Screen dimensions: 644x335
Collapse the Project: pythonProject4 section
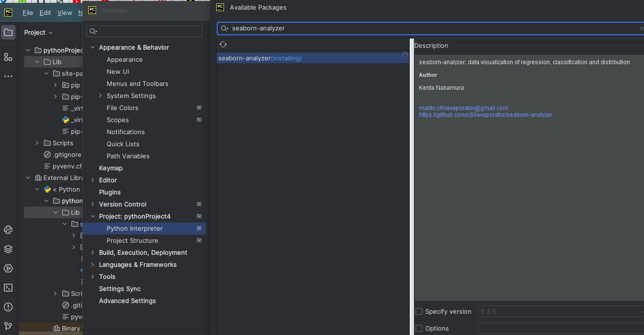point(93,216)
